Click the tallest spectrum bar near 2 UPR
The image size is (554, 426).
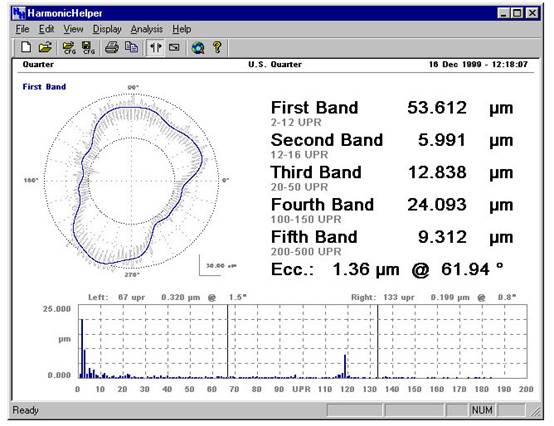(82, 348)
